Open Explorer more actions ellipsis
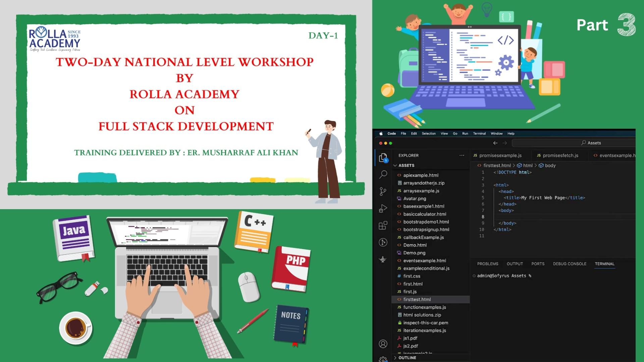Image resolution: width=644 pixels, height=362 pixels. click(x=462, y=156)
